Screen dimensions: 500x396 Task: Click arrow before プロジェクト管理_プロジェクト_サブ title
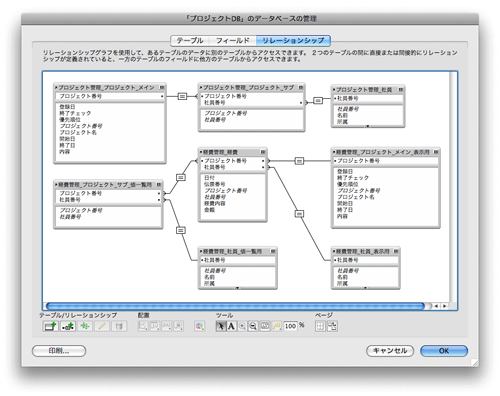[201, 87]
